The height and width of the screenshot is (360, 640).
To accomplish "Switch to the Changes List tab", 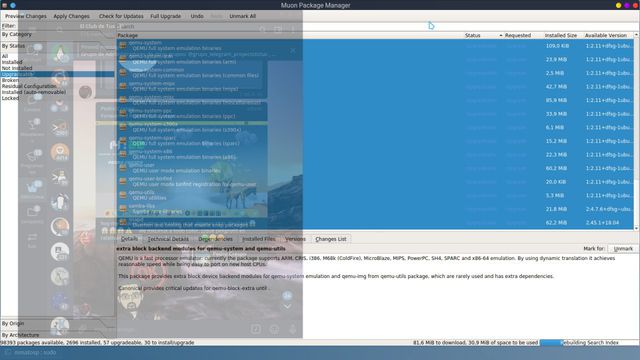I will (331, 239).
